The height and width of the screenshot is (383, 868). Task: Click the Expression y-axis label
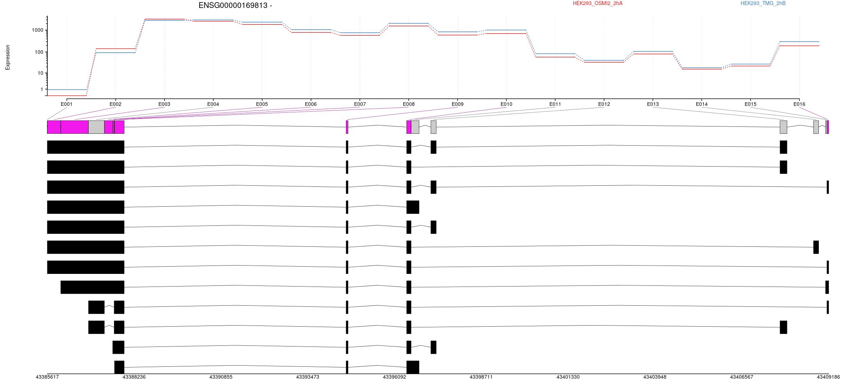pos(8,57)
